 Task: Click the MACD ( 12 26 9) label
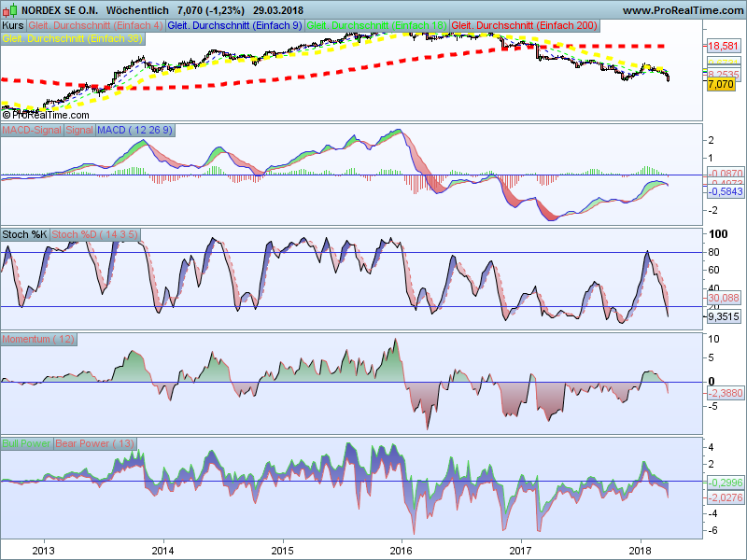[135, 130]
